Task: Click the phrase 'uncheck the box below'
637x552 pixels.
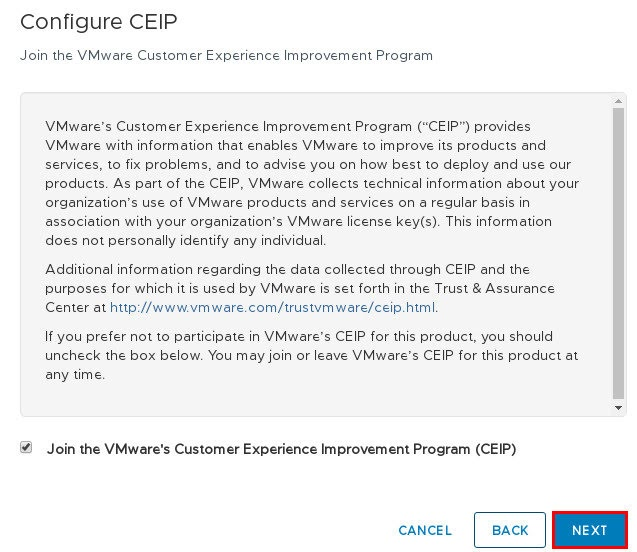Action: (124, 355)
